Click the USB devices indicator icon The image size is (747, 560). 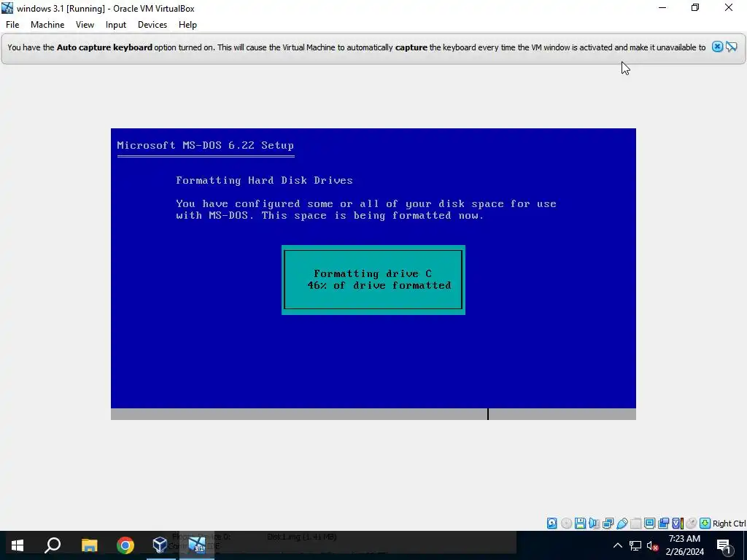coord(622,524)
